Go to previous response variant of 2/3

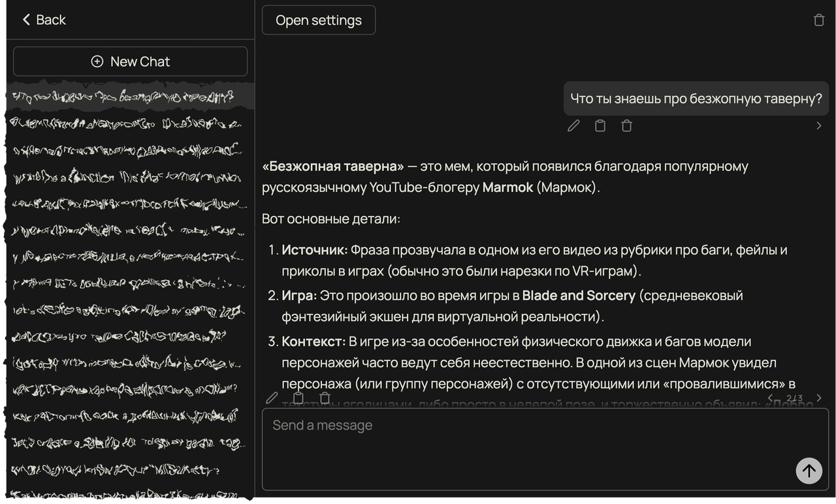(771, 398)
